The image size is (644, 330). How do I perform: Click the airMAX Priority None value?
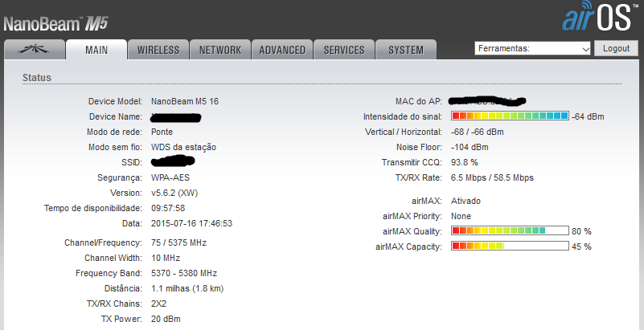point(461,216)
